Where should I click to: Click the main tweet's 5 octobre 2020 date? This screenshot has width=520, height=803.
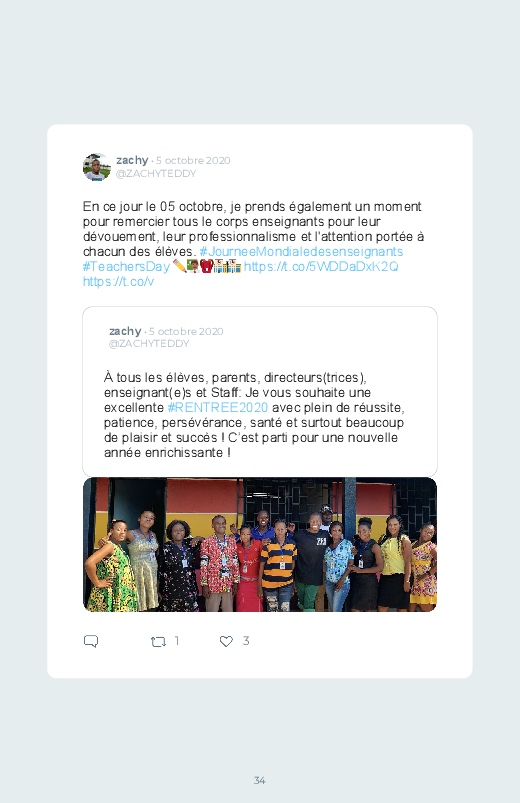pyautogui.click(x=193, y=160)
